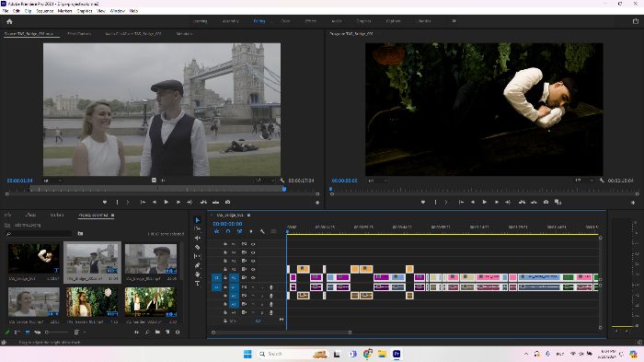
Task: Click Extract button in Program monitor
Action: coord(534,202)
